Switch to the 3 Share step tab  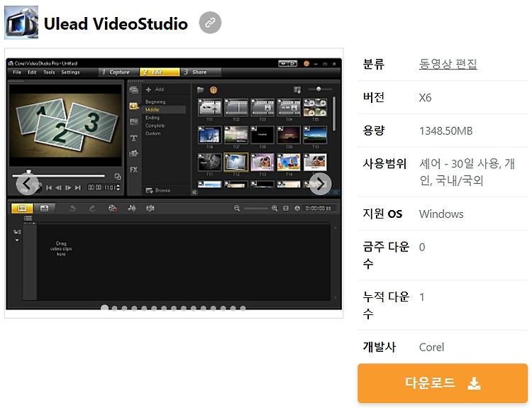tap(201, 72)
